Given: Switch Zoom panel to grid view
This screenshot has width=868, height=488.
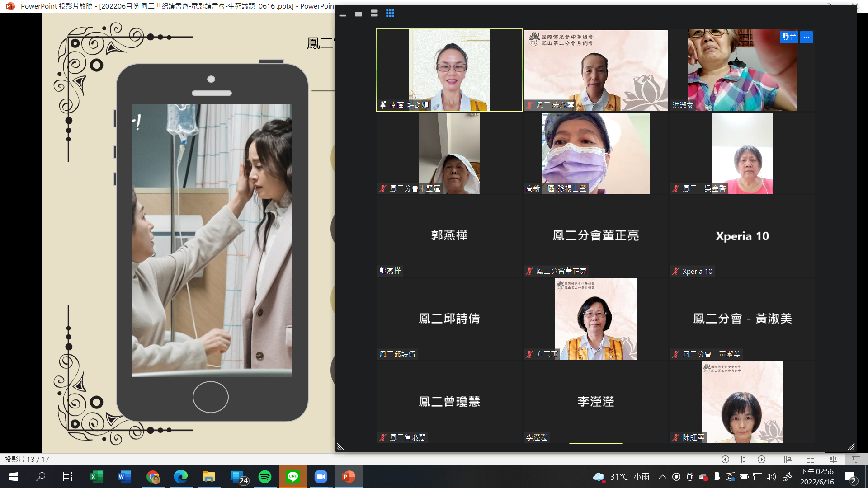Looking at the screenshot, I should pyautogui.click(x=390, y=14).
